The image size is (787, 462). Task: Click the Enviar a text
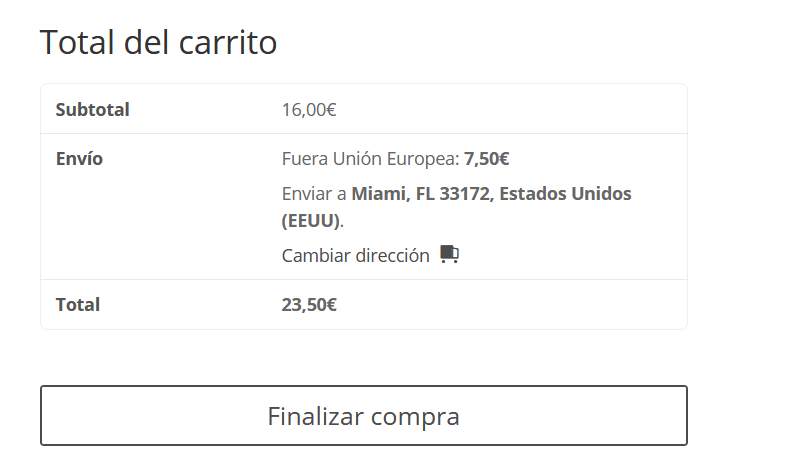pos(314,193)
